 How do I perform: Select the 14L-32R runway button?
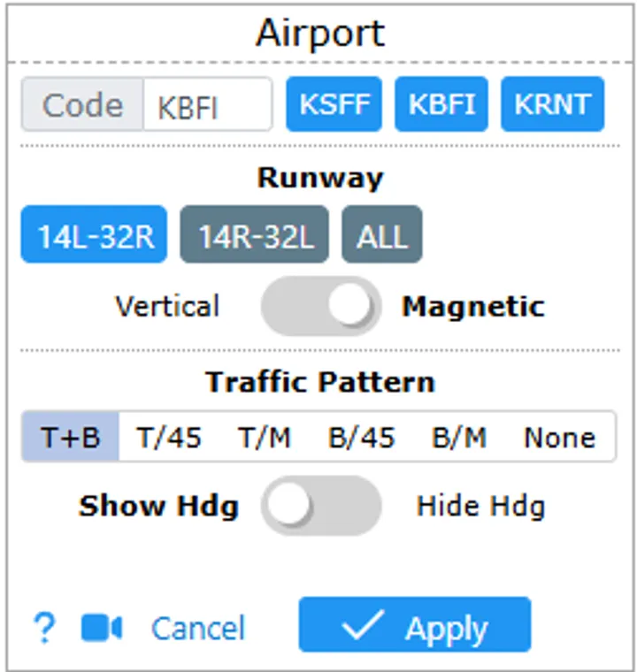click(x=94, y=236)
